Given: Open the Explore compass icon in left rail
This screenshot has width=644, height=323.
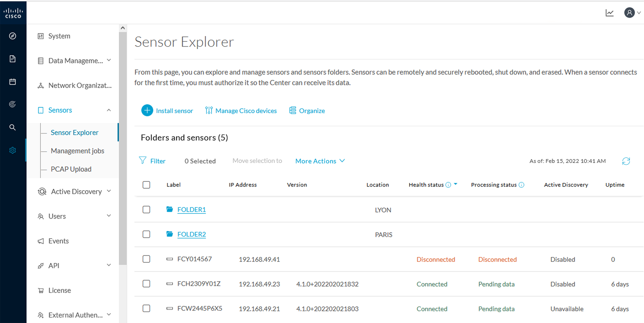Looking at the screenshot, I should pyautogui.click(x=13, y=36).
